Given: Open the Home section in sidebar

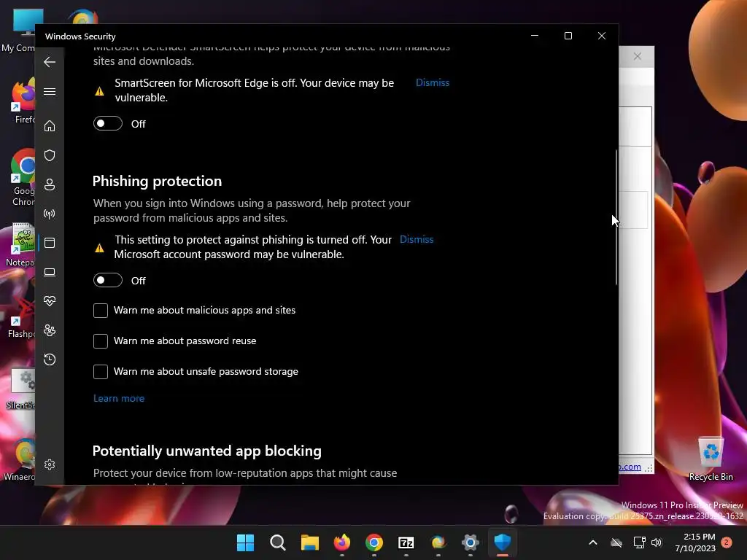Looking at the screenshot, I should click(50, 125).
